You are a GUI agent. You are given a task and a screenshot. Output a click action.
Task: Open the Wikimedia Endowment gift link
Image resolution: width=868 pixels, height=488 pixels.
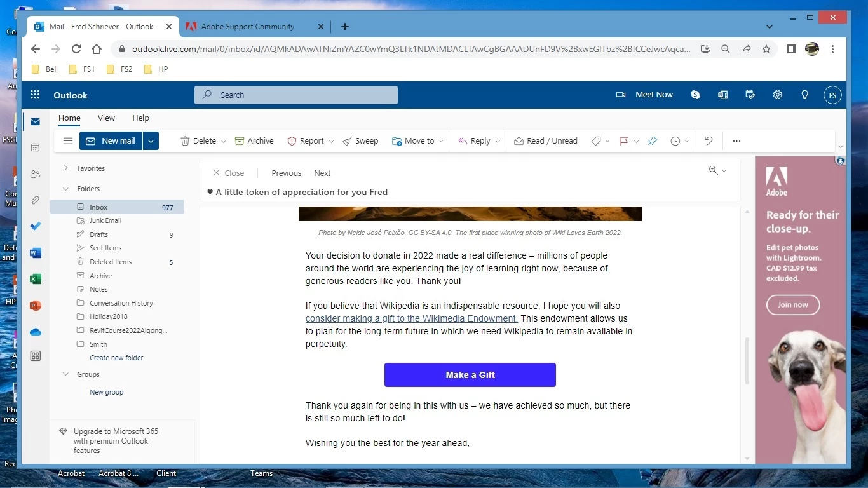[412, 318]
